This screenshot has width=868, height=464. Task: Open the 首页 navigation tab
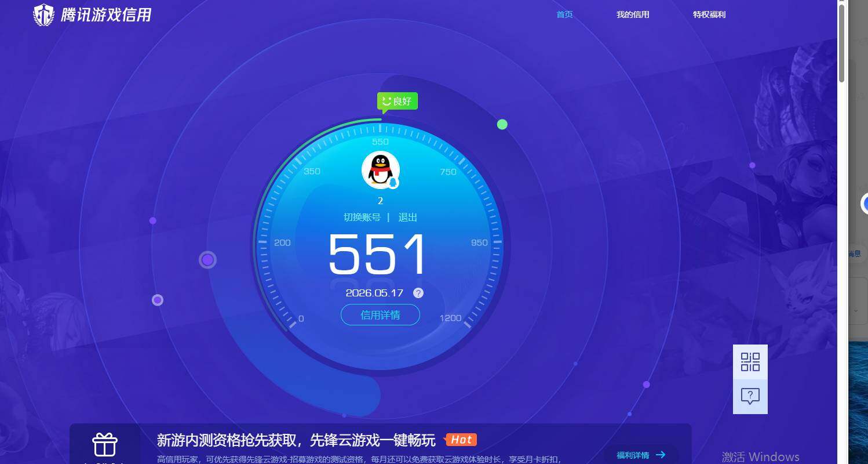[564, 14]
